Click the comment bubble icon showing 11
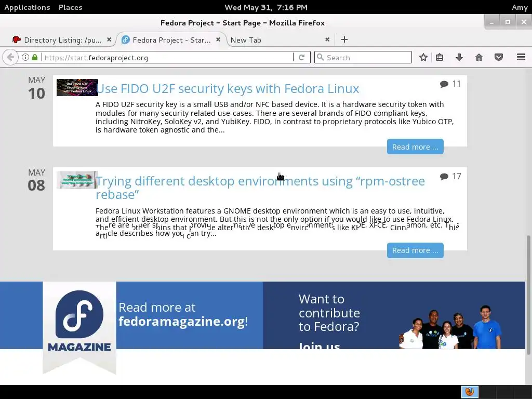The width and height of the screenshot is (532, 399). click(x=444, y=84)
